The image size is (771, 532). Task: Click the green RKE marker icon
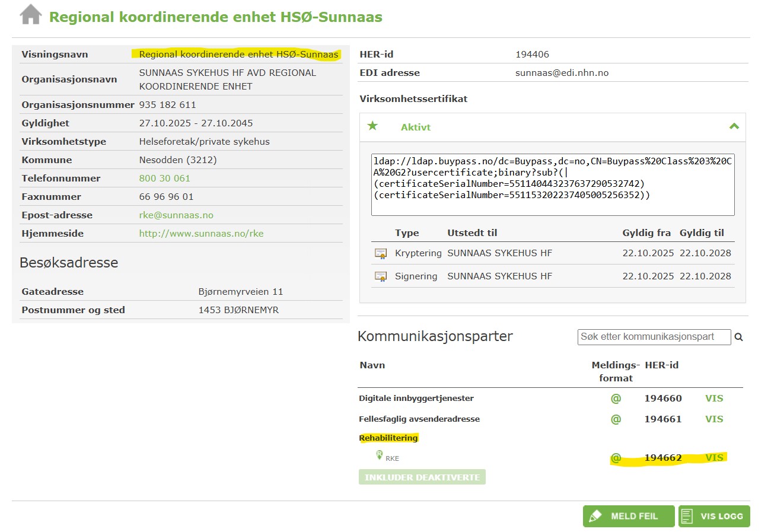(380, 455)
